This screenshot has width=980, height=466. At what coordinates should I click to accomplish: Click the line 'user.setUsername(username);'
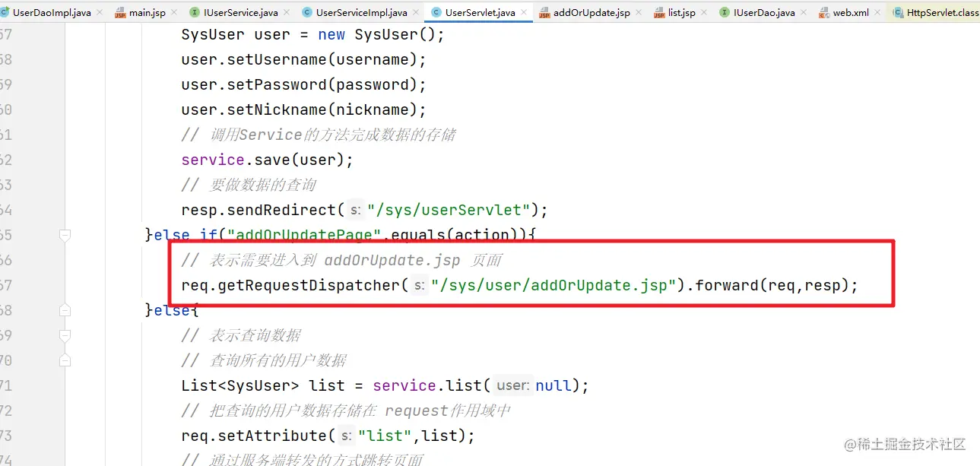[304, 59]
